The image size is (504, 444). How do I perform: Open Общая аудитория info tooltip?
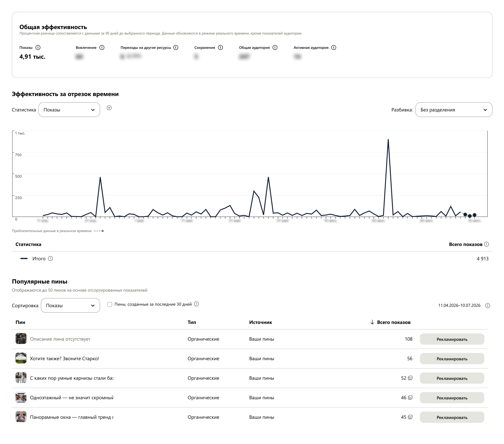pos(275,48)
